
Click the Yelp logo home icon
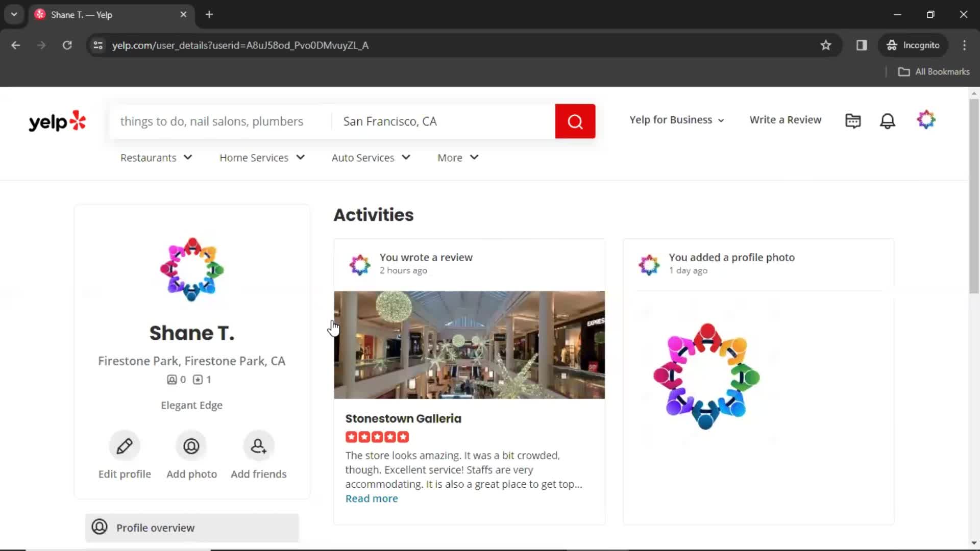pos(57,120)
